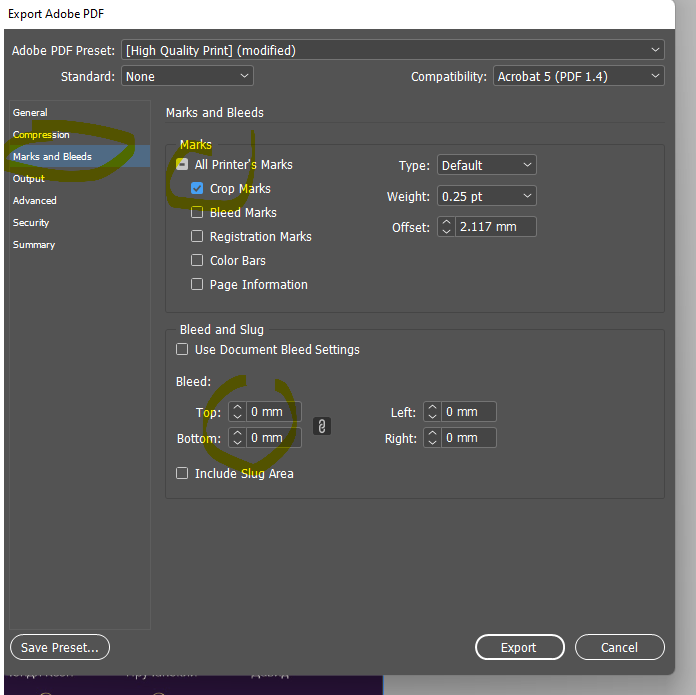
Task: Click the Offset stepper arrows
Action: pos(447,227)
